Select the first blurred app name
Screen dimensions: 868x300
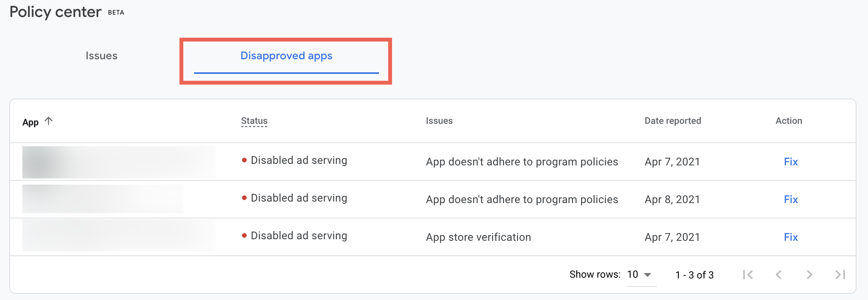119,162
